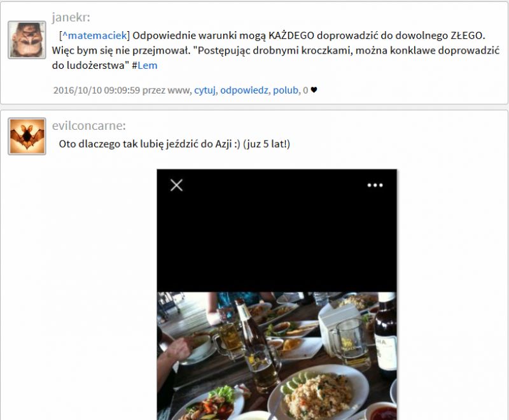Click odpowiedz to reply to janekr
The height and width of the screenshot is (420, 509).
point(244,90)
